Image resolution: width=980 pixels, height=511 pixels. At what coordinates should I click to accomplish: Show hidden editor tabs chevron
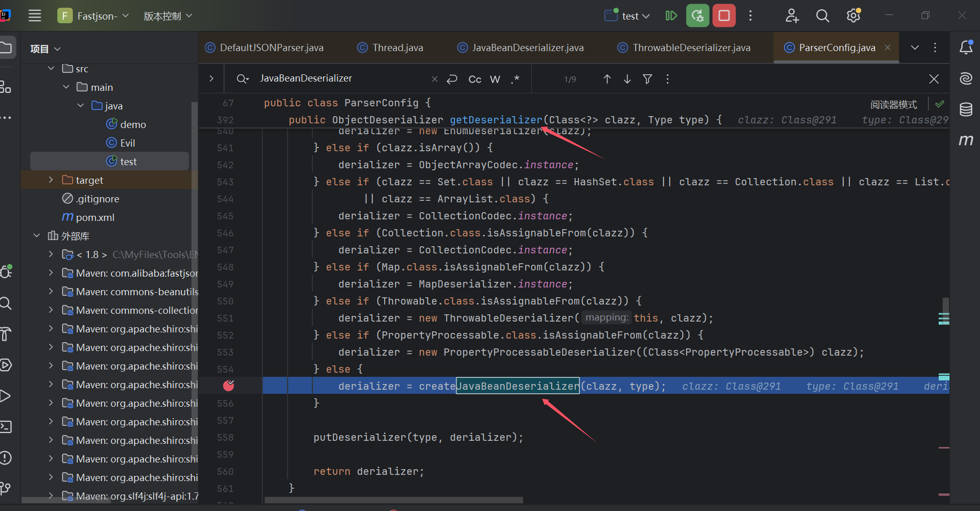(x=915, y=47)
